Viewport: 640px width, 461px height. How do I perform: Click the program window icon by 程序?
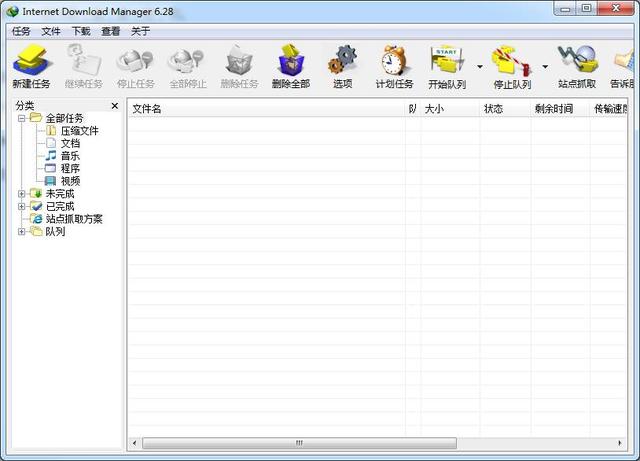[x=51, y=168]
